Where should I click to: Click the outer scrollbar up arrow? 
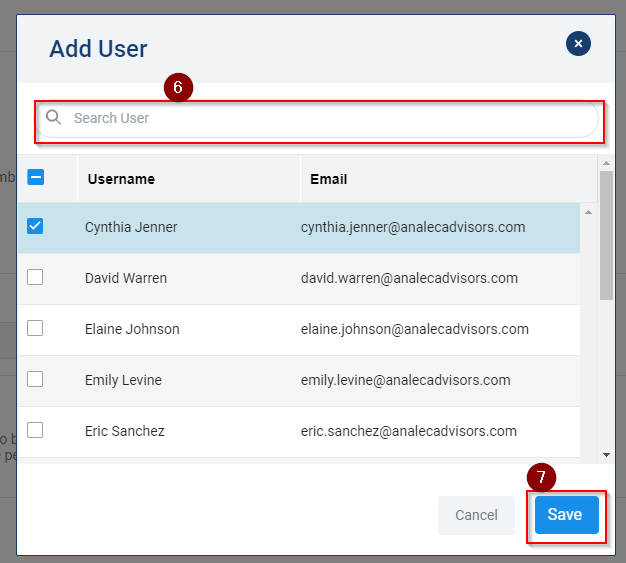pos(606,163)
